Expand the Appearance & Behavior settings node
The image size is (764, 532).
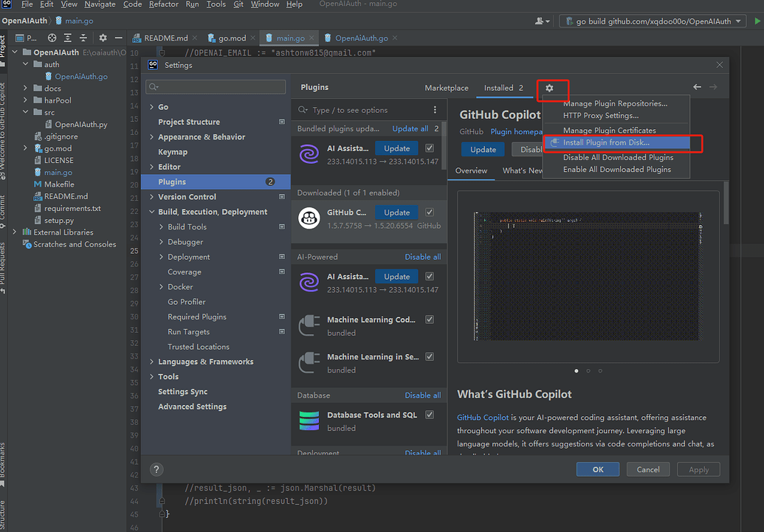(x=151, y=137)
